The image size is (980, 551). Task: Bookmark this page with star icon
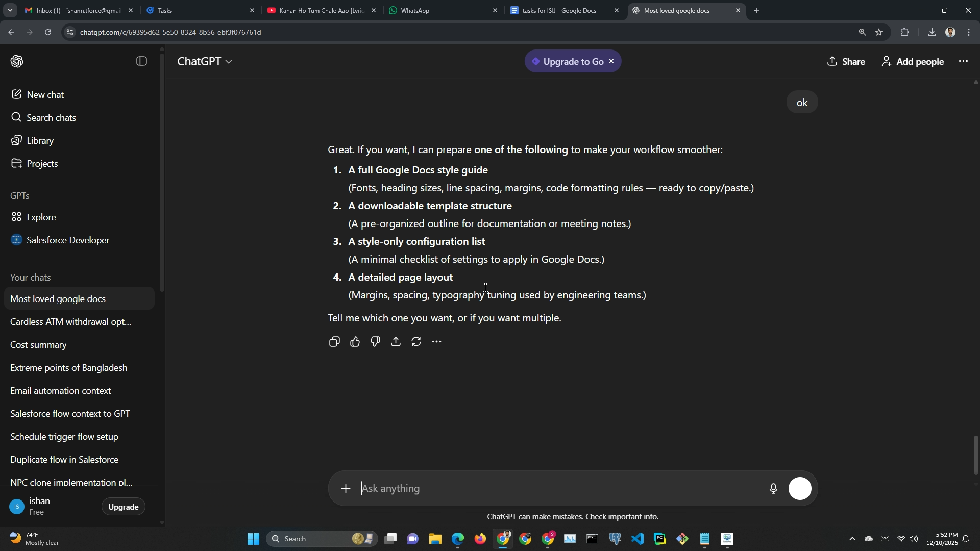(x=879, y=32)
